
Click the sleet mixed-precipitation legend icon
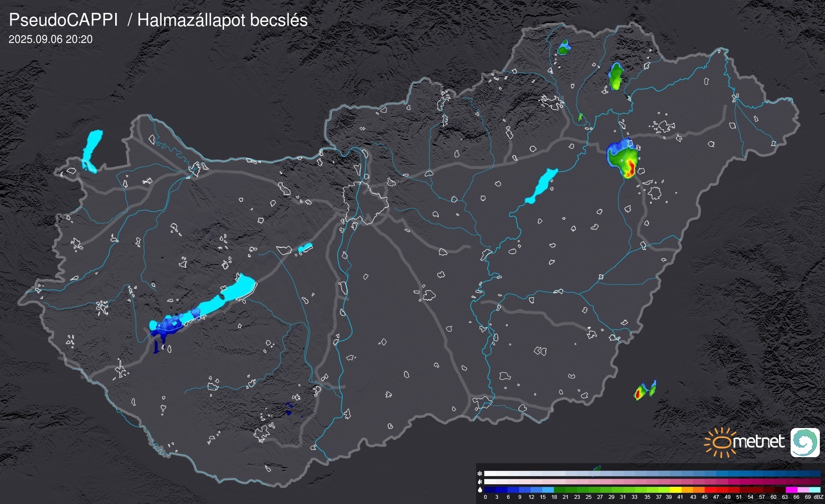(480, 482)
